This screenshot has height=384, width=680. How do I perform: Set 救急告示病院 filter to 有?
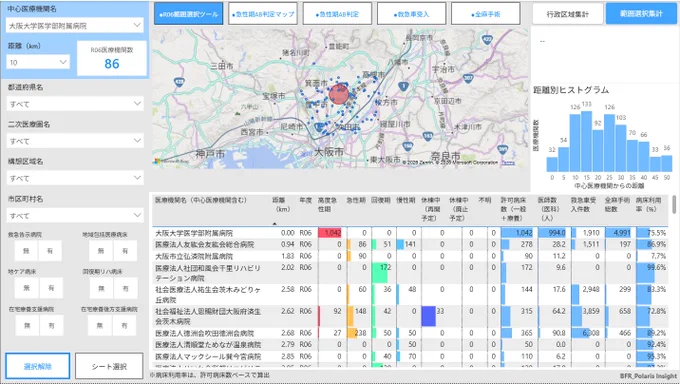pos(50,251)
